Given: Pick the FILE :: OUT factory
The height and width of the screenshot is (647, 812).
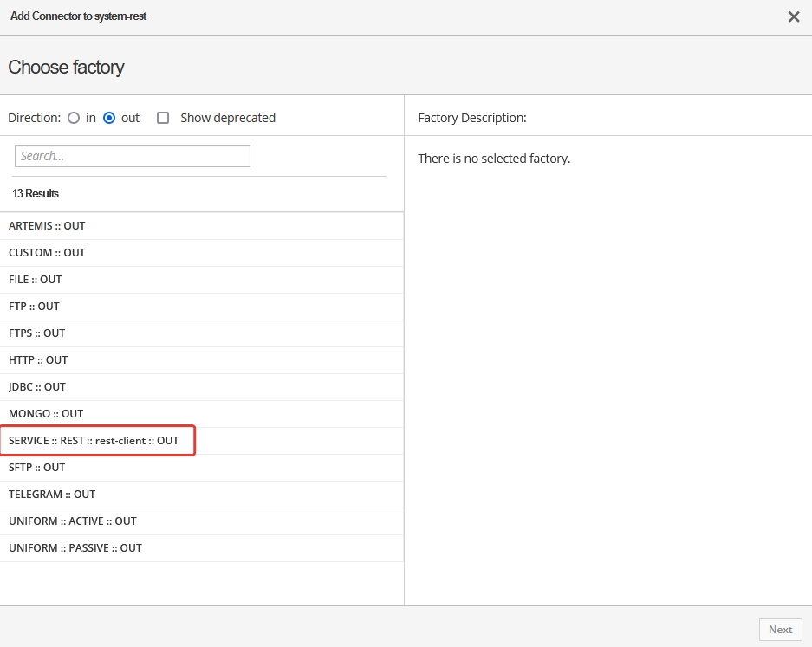Looking at the screenshot, I should [x=36, y=280].
